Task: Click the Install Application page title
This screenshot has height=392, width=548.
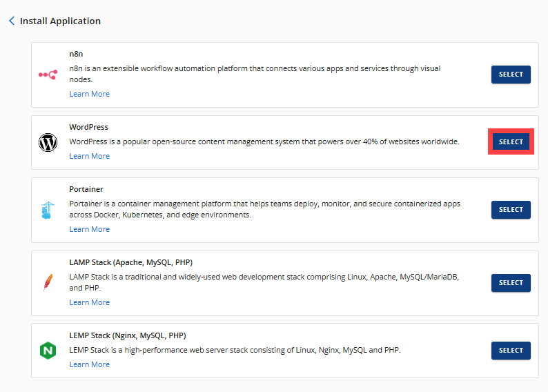Action: (x=60, y=21)
